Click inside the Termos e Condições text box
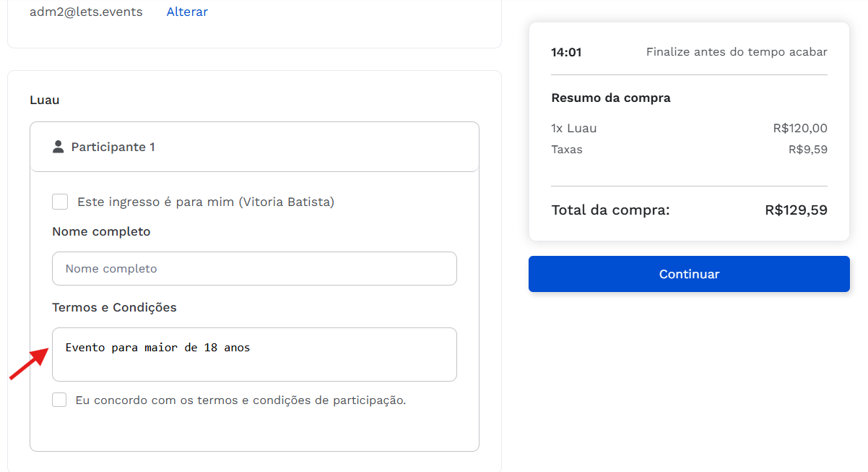Viewport: 868px width, 472px height. tap(254, 365)
